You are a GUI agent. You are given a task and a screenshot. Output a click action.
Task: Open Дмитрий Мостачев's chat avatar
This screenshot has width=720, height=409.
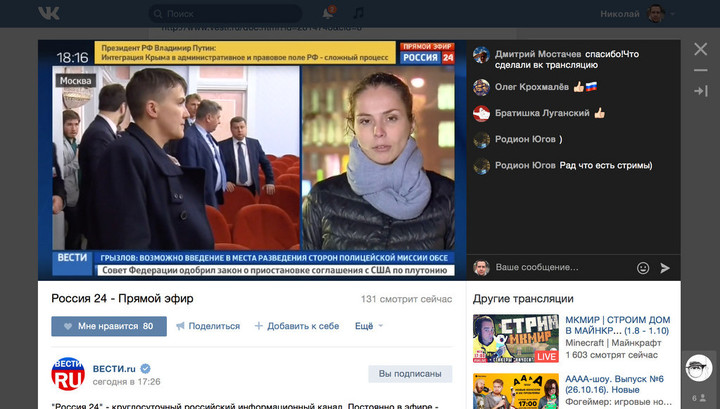pyautogui.click(x=481, y=55)
